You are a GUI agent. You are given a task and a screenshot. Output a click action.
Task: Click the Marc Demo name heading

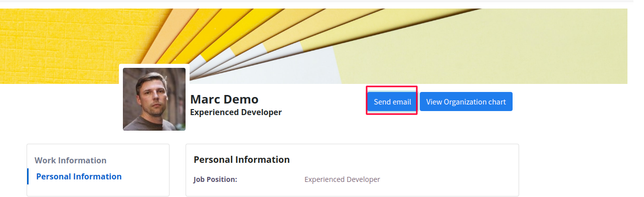(x=224, y=99)
